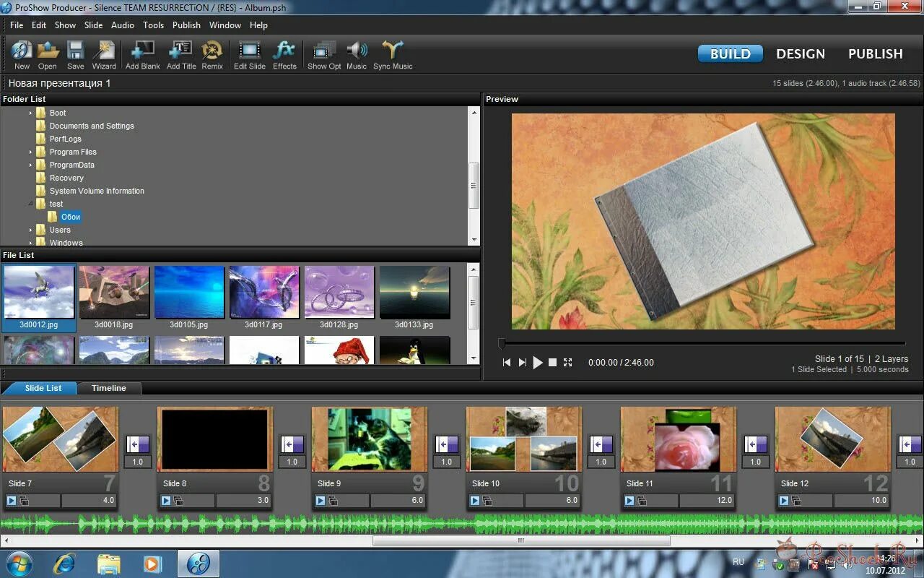Viewport: 924px width, 578px height.
Task: Expand the ProgramData folder
Action: click(31, 165)
